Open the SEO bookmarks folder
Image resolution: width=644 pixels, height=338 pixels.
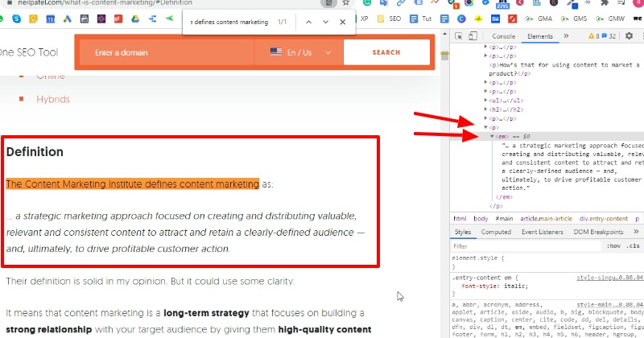pos(389,19)
